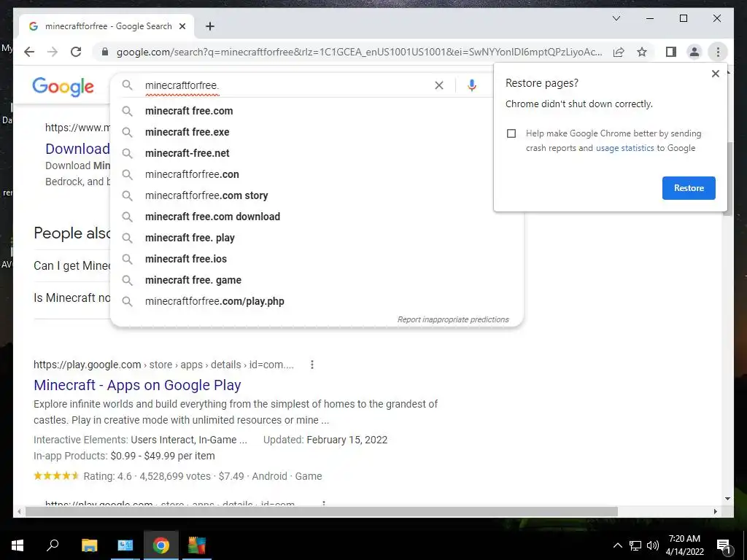
Task: Click the magnifier icon in search box
Action: tap(127, 85)
